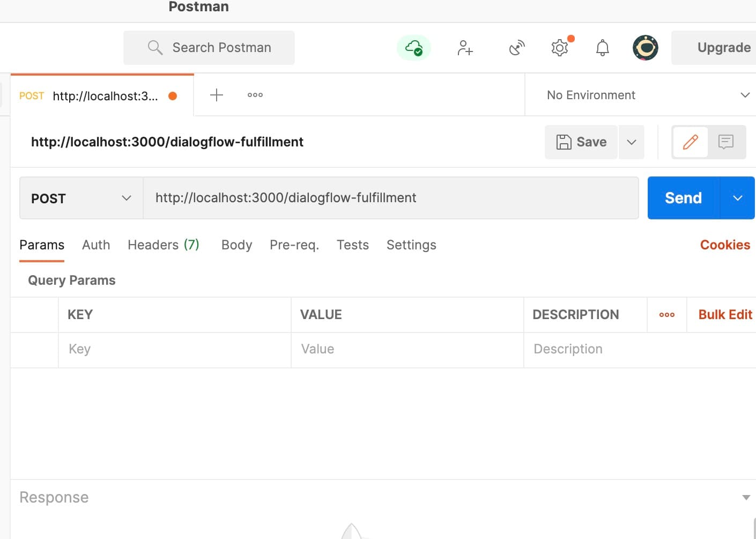The image size is (756, 539).
Task: Expand the Send options dropdown arrow
Action: 738,198
